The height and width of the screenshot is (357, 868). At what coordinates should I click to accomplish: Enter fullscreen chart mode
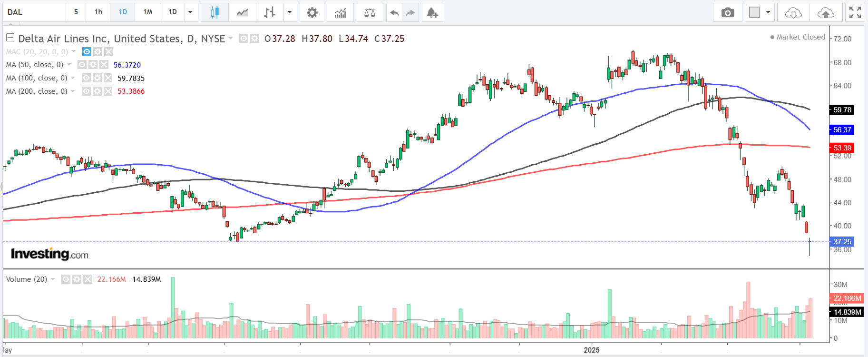pyautogui.click(x=855, y=12)
